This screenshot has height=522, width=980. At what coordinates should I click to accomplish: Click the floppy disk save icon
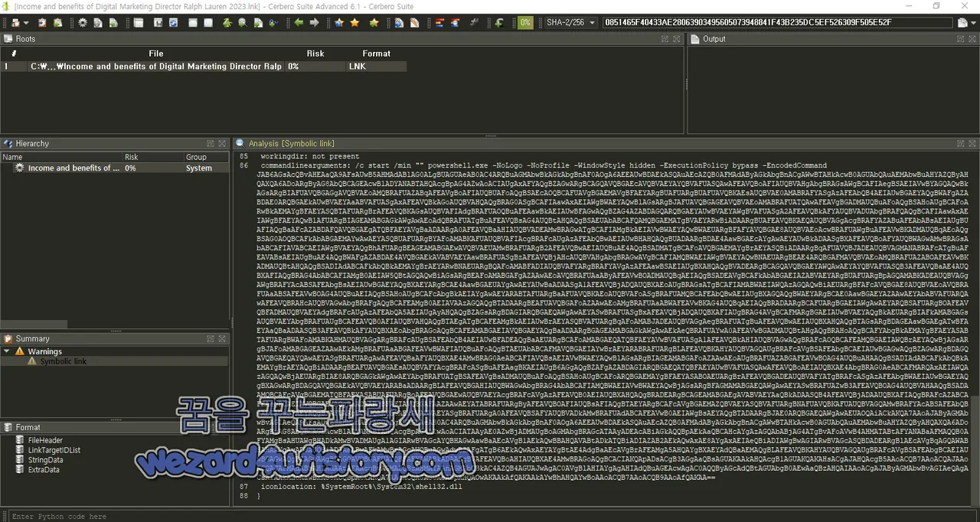coord(158,23)
